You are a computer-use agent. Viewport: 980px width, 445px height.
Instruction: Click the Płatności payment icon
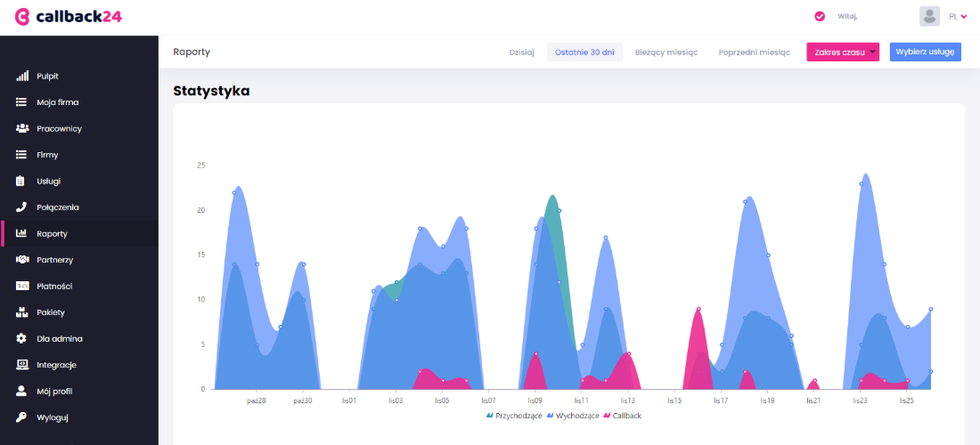click(x=22, y=287)
